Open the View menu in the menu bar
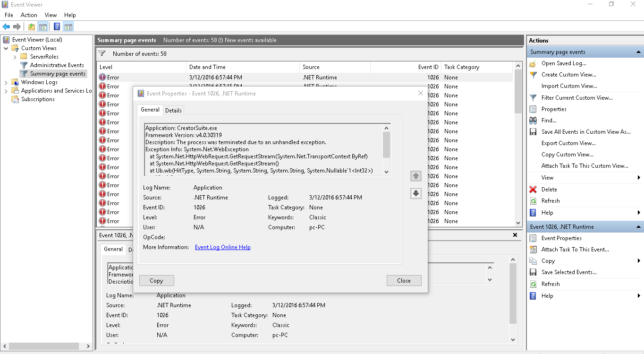The height and width of the screenshot is (354, 644). click(x=51, y=15)
